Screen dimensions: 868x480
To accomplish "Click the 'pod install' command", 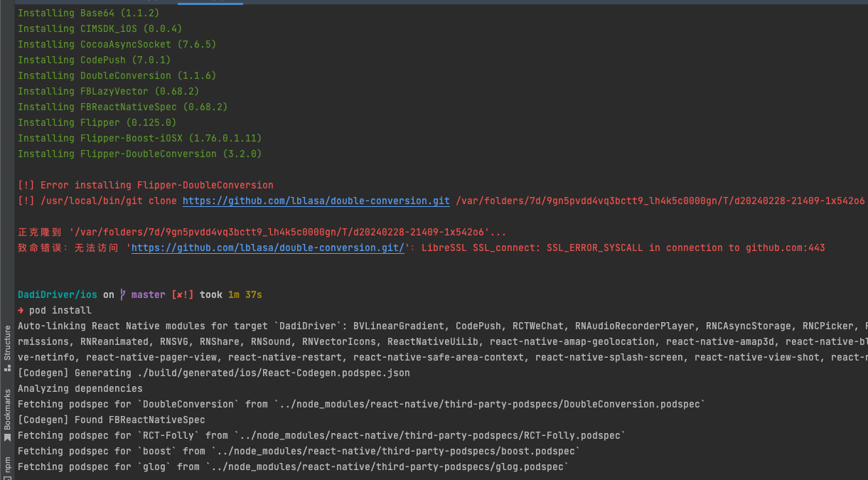I will coord(60,310).
